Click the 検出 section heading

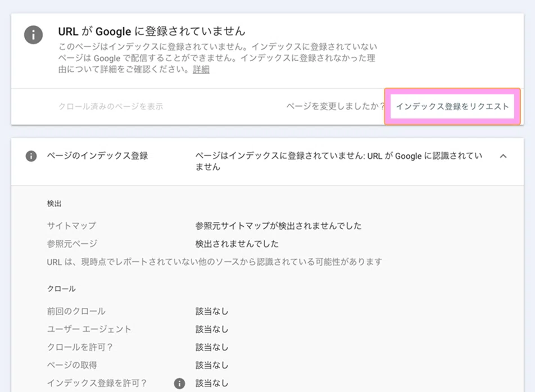pyautogui.click(x=55, y=203)
